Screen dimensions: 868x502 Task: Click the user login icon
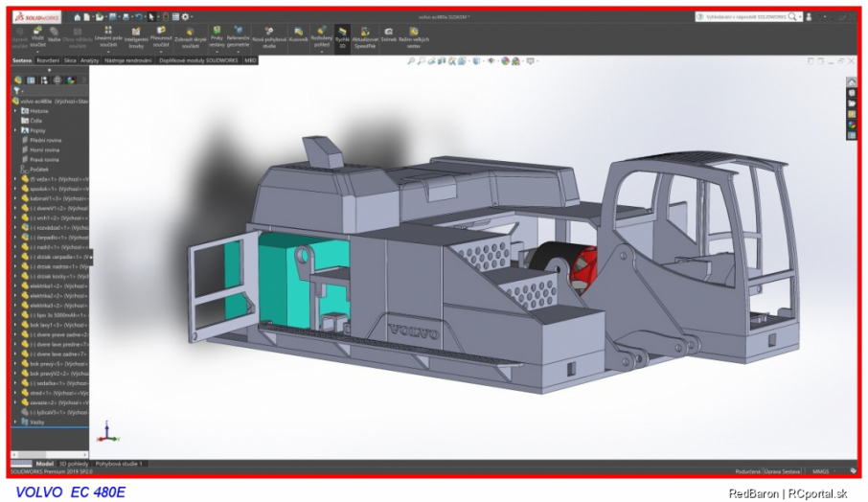point(809,17)
